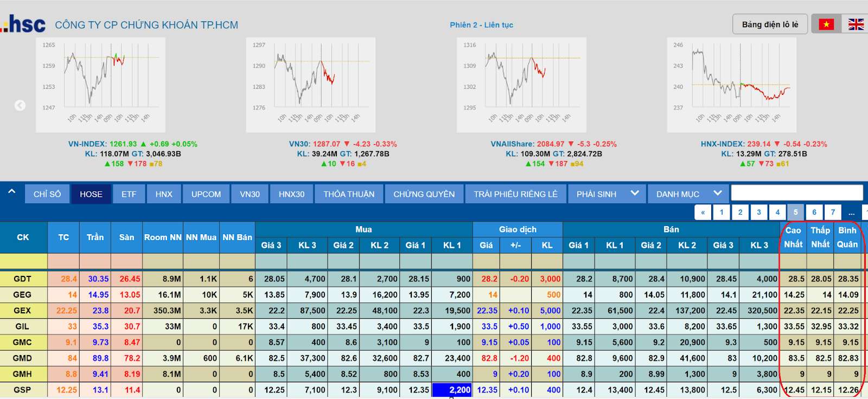Select stock symbol GMH
868x399 pixels.
click(x=23, y=374)
